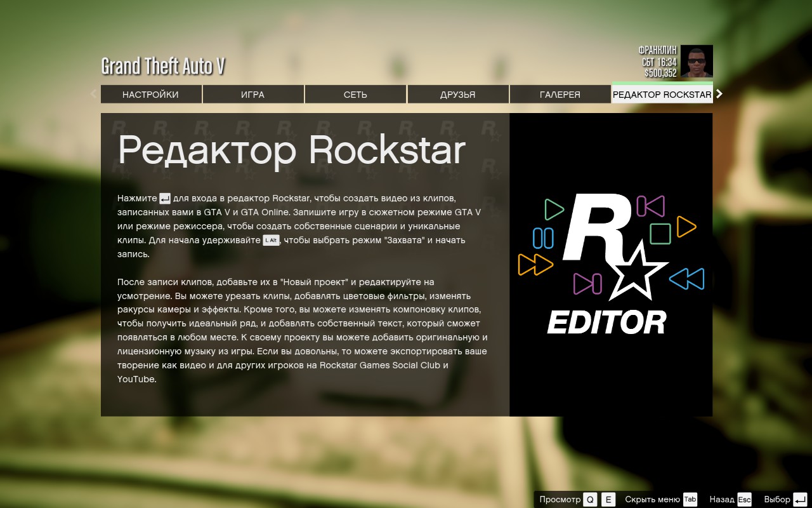Screen dimensions: 812x508
Task: Click the Enter key icon in the description
Action: pos(165,198)
